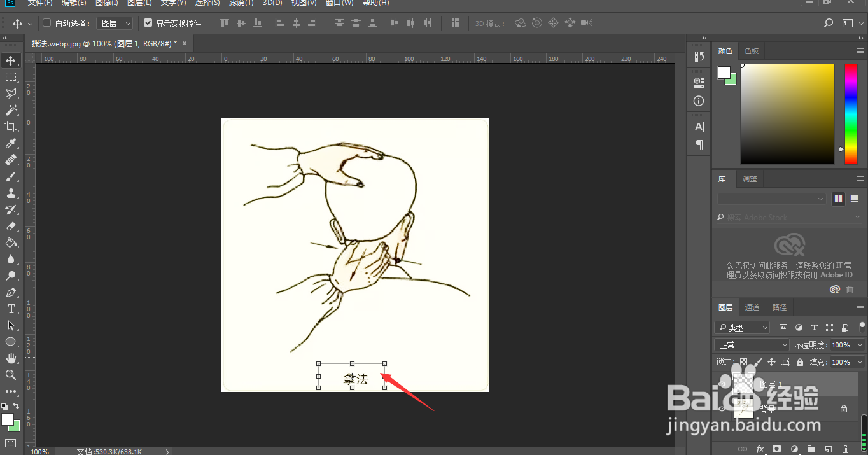This screenshot has height=455, width=868.
Task: Delete layer with trash icon
Action: [x=845, y=449]
